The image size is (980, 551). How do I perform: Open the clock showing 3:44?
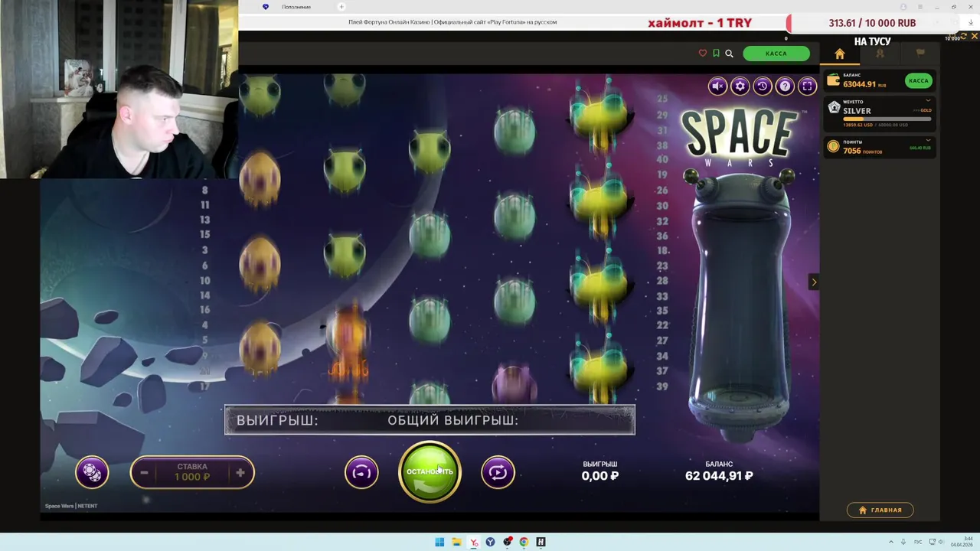(x=962, y=542)
